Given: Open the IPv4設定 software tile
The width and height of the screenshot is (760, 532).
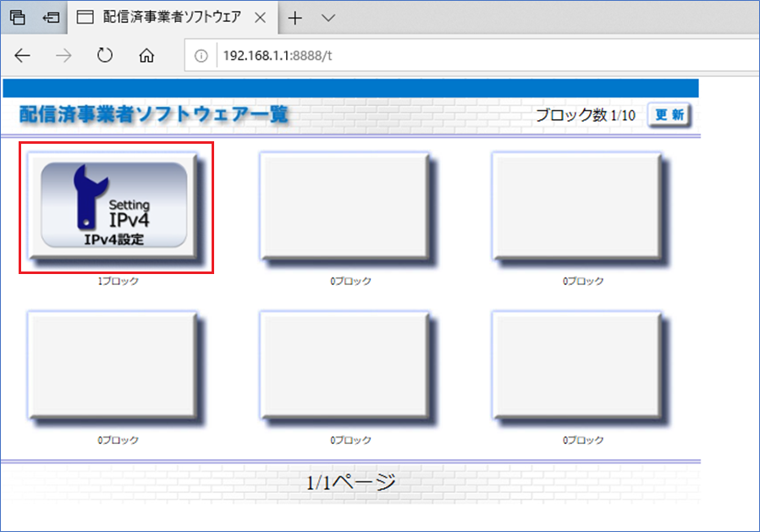Looking at the screenshot, I should pyautogui.click(x=114, y=206).
